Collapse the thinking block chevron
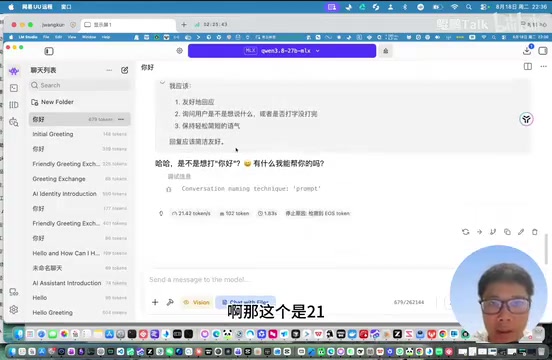 (162, 83)
